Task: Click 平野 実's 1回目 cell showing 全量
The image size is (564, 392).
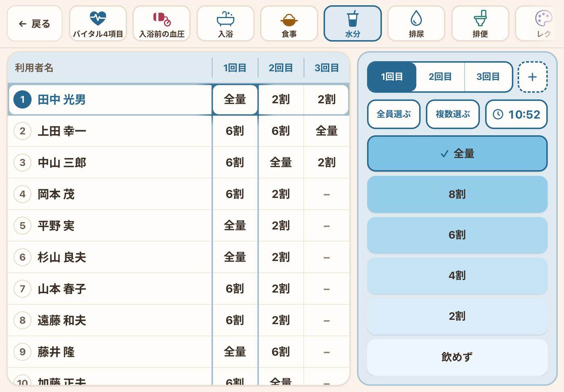Action: [x=235, y=226]
